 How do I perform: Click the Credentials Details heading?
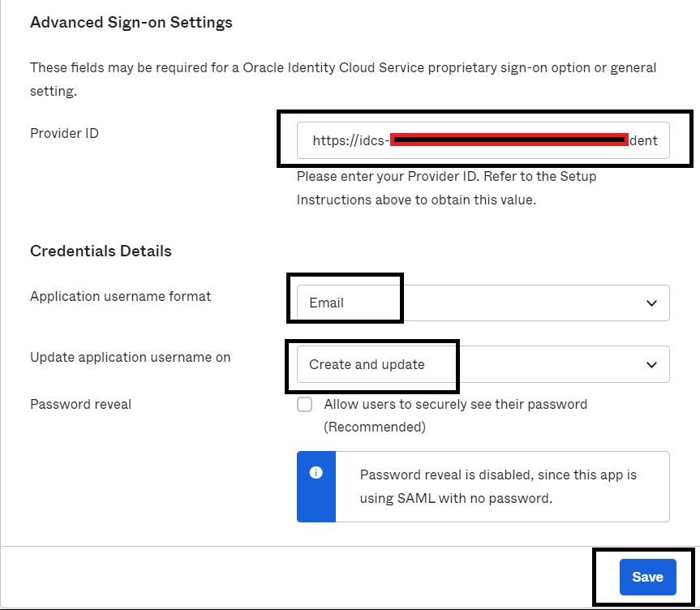click(x=101, y=251)
